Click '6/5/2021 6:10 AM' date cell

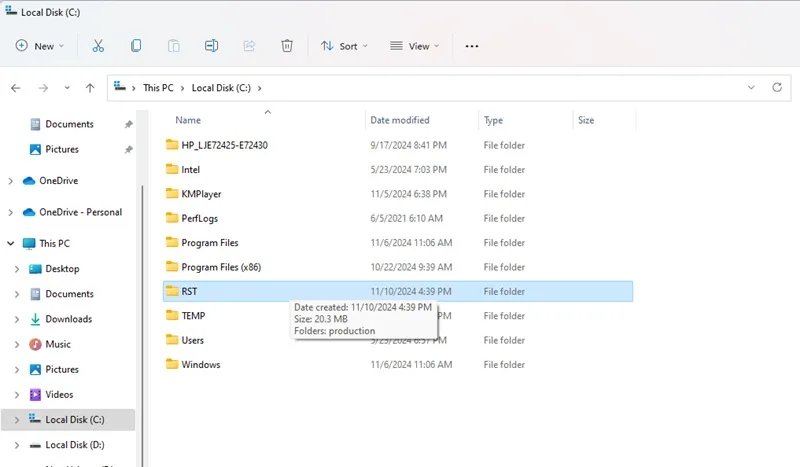click(406, 218)
